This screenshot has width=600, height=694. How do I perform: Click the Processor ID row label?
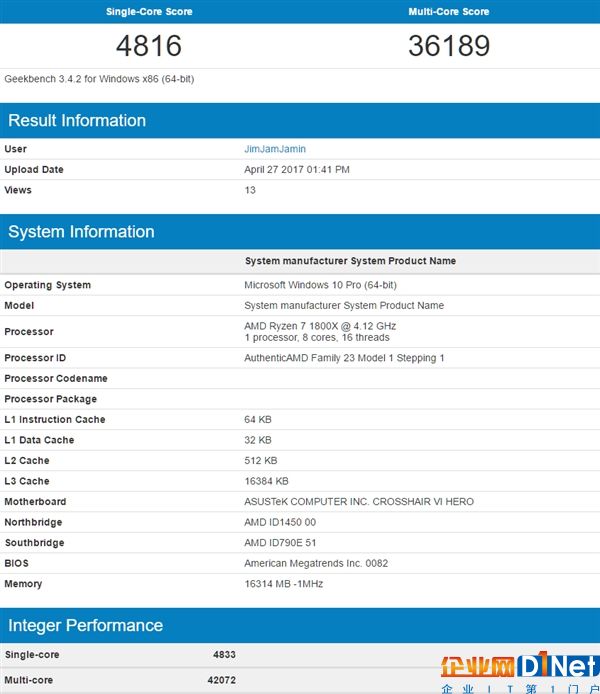(35, 358)
